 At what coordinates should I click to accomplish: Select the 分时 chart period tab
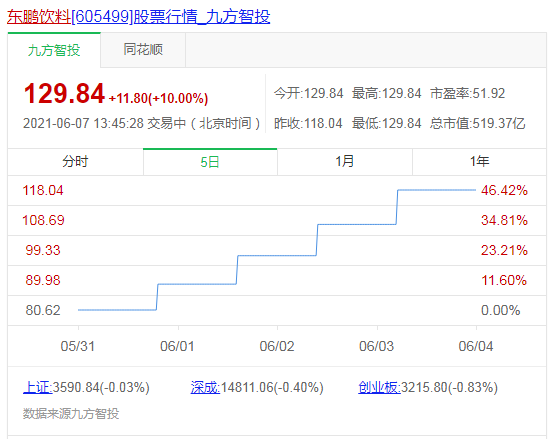(75, 162)
